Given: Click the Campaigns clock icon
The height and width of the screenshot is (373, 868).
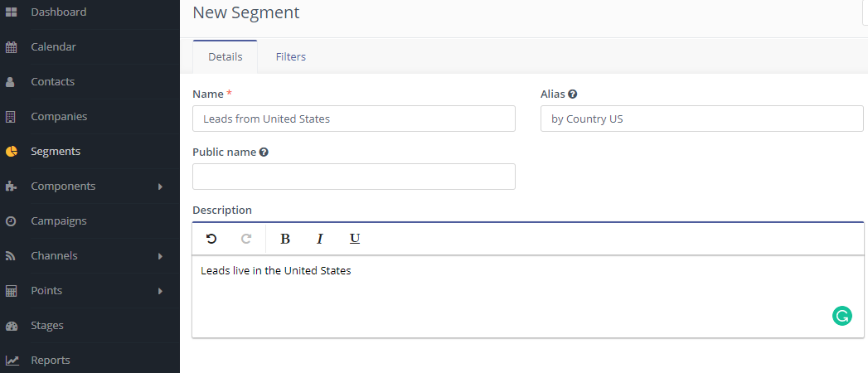Looking at the screenshot, I should pyautogui.click(x=11, y=221).
